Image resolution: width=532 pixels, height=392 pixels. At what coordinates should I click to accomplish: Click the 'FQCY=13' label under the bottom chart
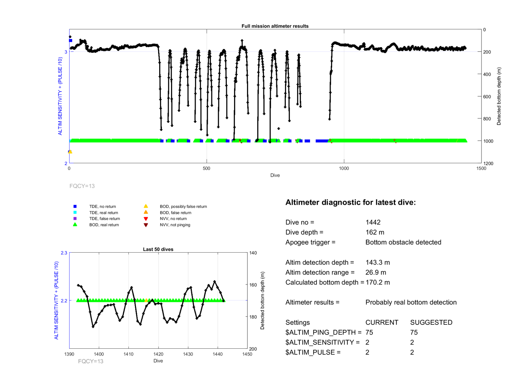click(x=90, y=361)
